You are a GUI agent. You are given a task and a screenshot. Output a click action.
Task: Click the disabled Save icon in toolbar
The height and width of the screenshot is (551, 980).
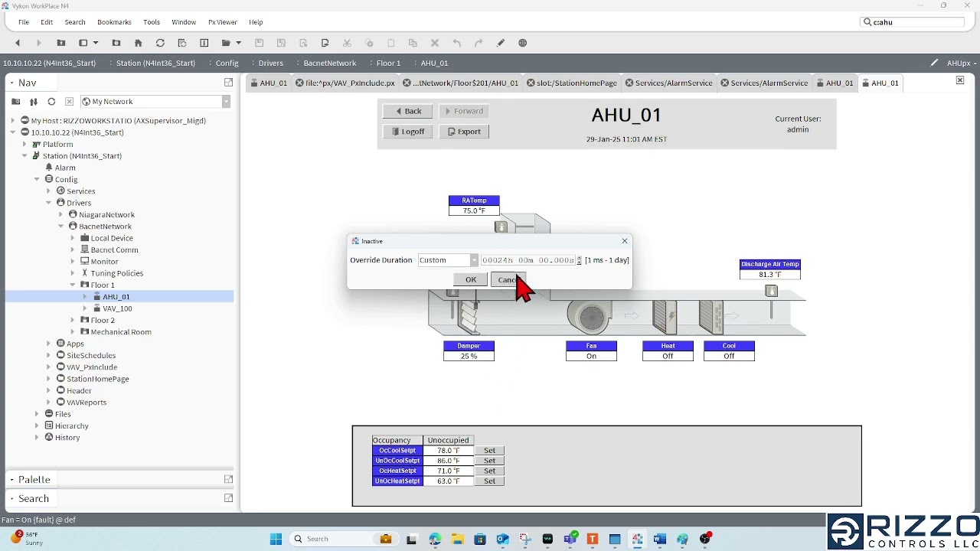tap(260, 43)
